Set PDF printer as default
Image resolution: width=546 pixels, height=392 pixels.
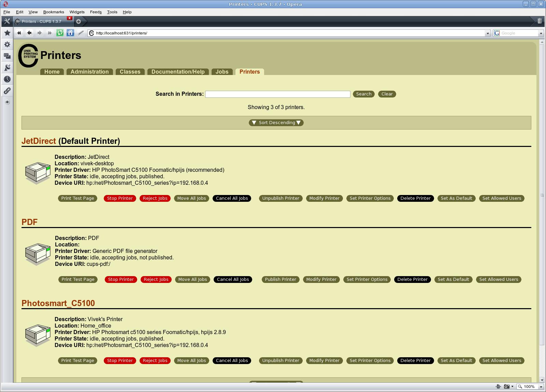pyautogui.click(x=454, y=280)
